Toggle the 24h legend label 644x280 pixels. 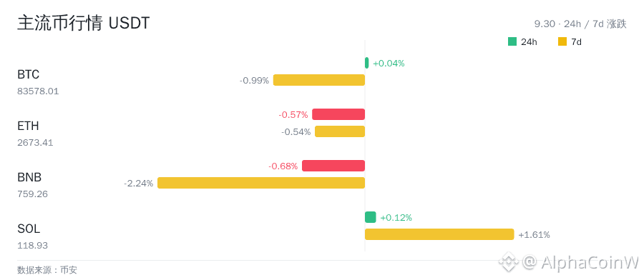(529, 42)
